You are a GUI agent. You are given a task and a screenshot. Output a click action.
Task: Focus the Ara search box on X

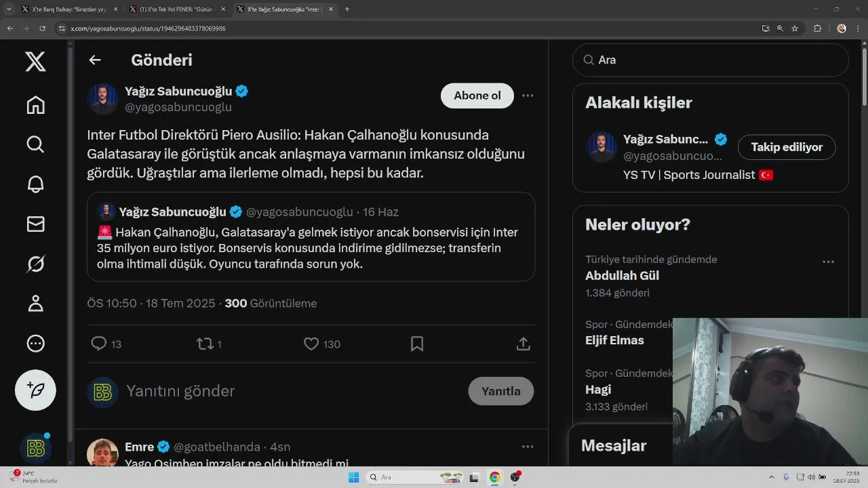[x=710, y=60]
